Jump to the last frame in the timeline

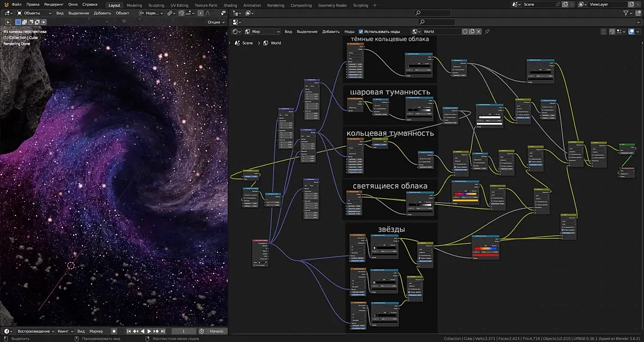click(x=163, y=331)
